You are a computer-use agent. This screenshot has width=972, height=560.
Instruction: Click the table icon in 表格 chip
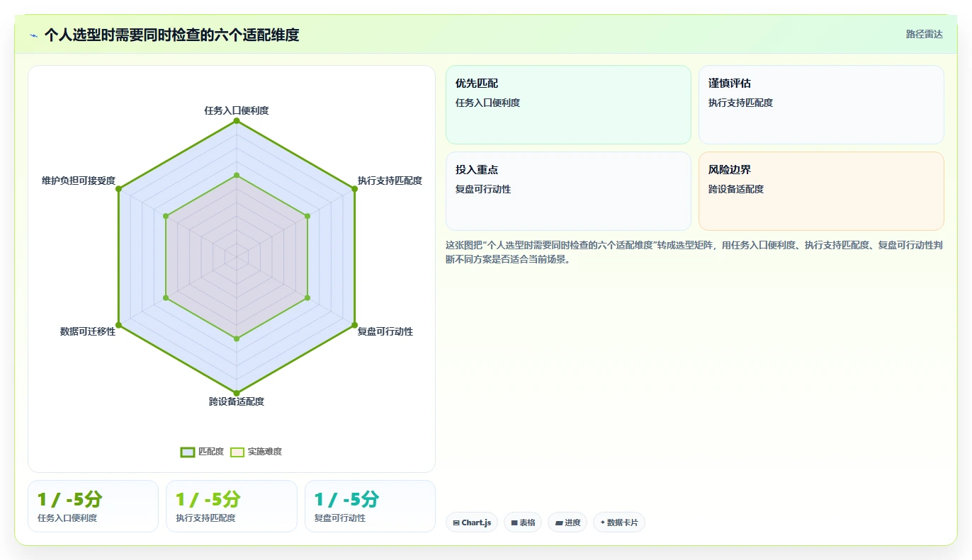[514, 522]
